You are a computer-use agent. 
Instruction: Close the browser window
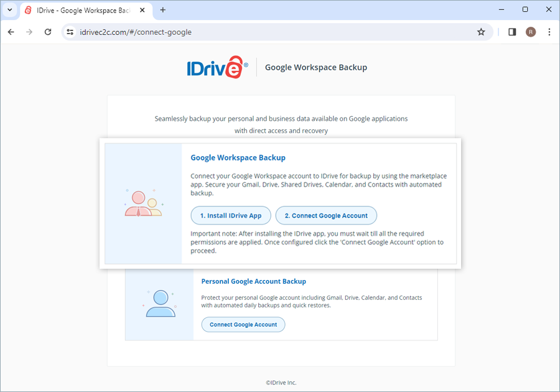point(549,9)
